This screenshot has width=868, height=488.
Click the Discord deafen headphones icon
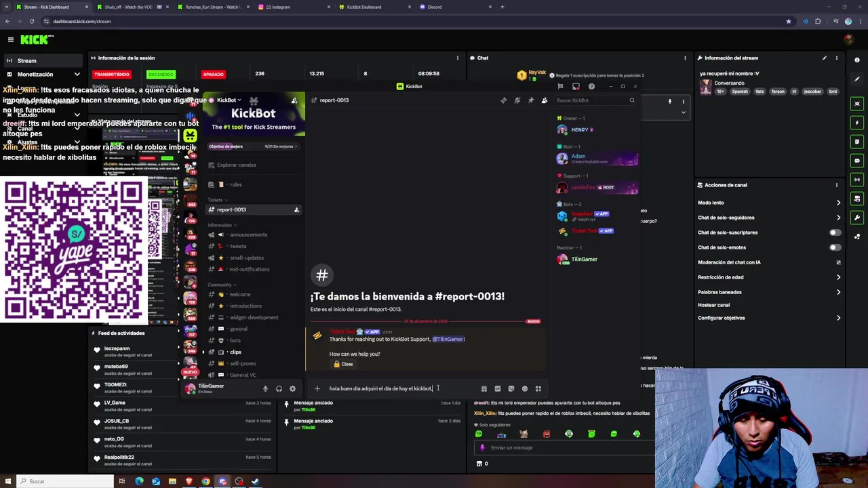coord(279,389)
